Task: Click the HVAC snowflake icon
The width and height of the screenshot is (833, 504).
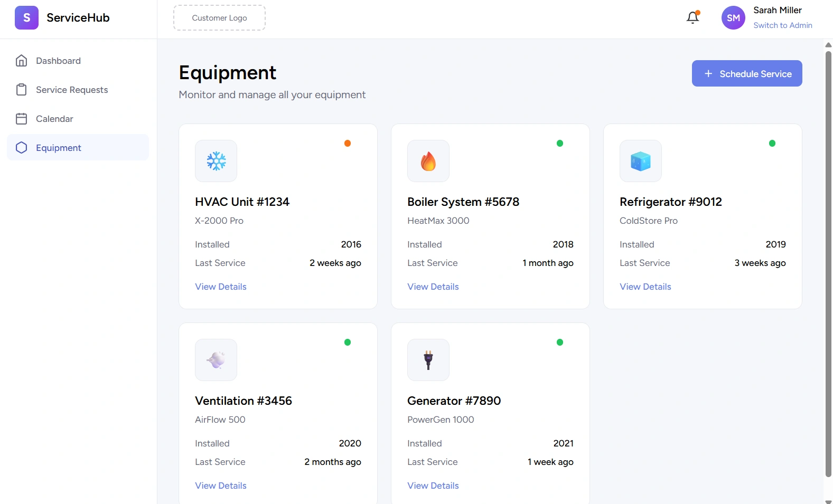Action: [216, 161]
